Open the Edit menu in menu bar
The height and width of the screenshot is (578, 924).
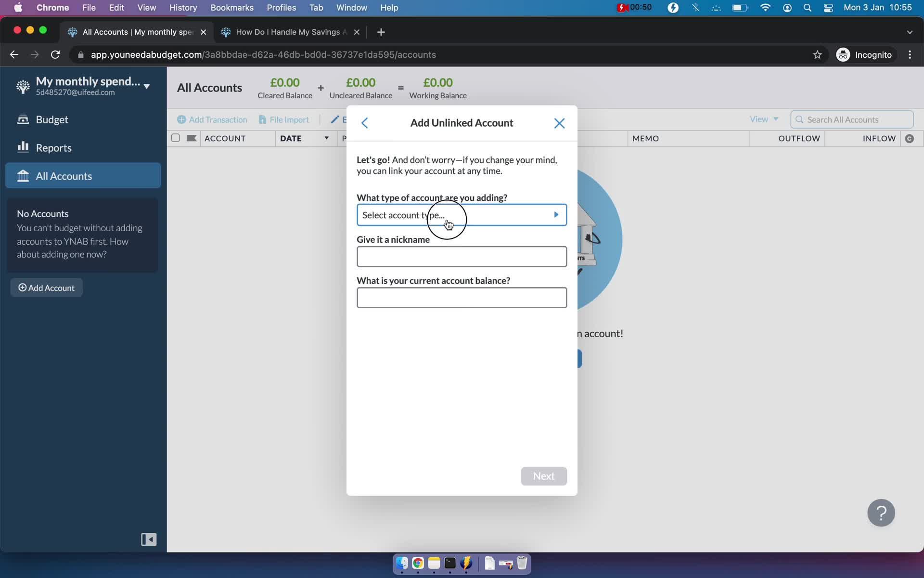click(x=115, y=7)
